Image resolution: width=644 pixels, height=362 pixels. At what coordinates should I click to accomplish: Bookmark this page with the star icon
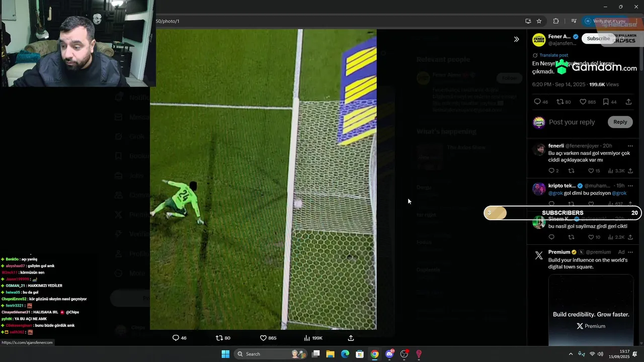pos(539,21)
